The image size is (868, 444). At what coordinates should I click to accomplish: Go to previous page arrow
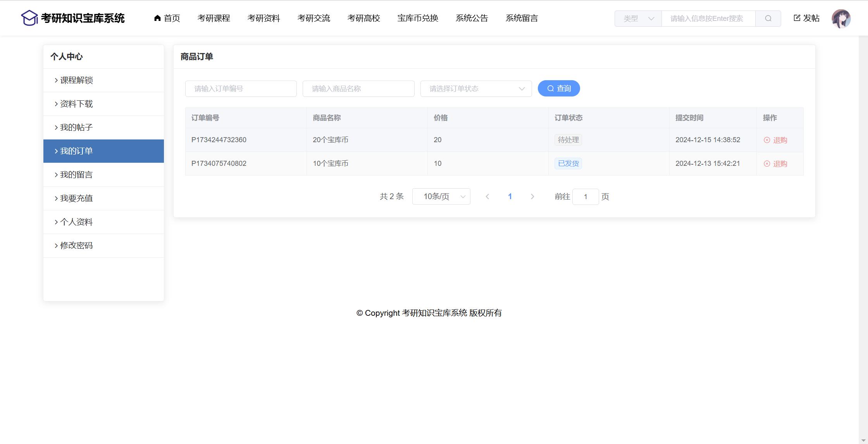coord(487,197)
